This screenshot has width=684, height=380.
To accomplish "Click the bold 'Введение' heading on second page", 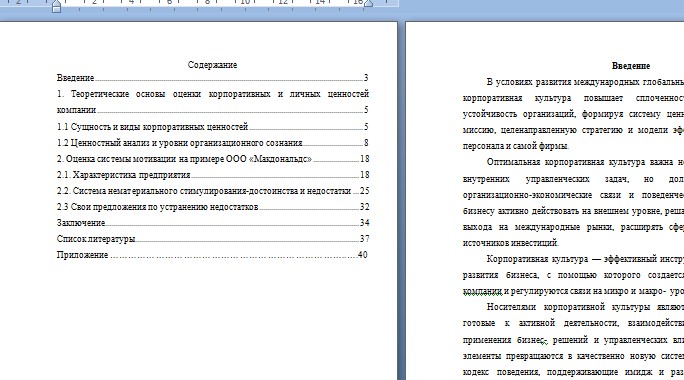I will (x=631, y=66).
